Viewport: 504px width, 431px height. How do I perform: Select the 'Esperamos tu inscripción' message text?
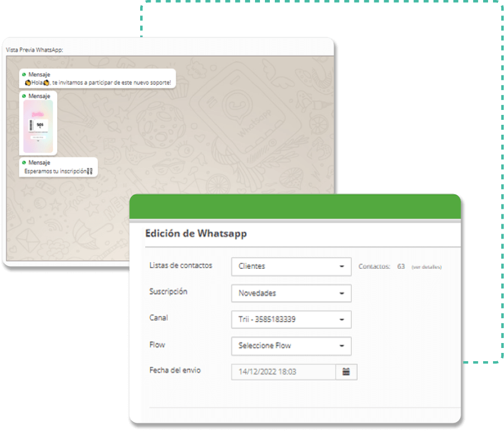[x=56, y=172]
